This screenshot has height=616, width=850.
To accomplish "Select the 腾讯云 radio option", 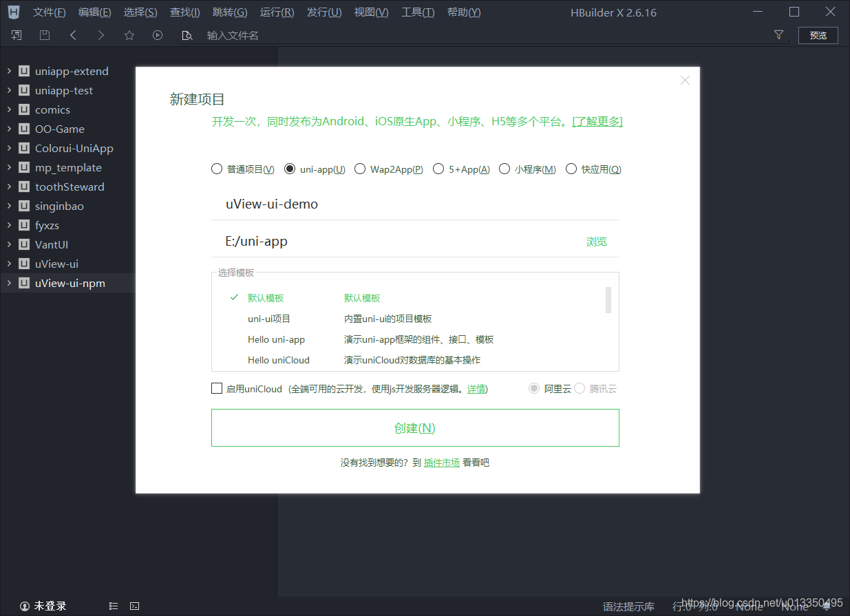I will point(580,388).
